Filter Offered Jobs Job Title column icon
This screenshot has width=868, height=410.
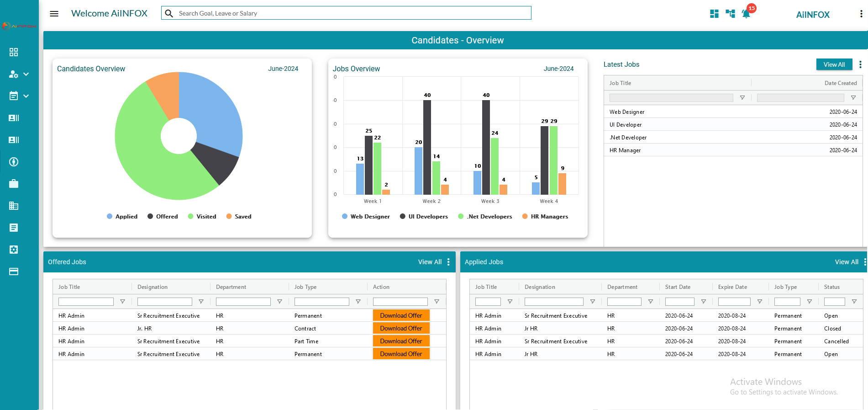[x=122, y=302]
